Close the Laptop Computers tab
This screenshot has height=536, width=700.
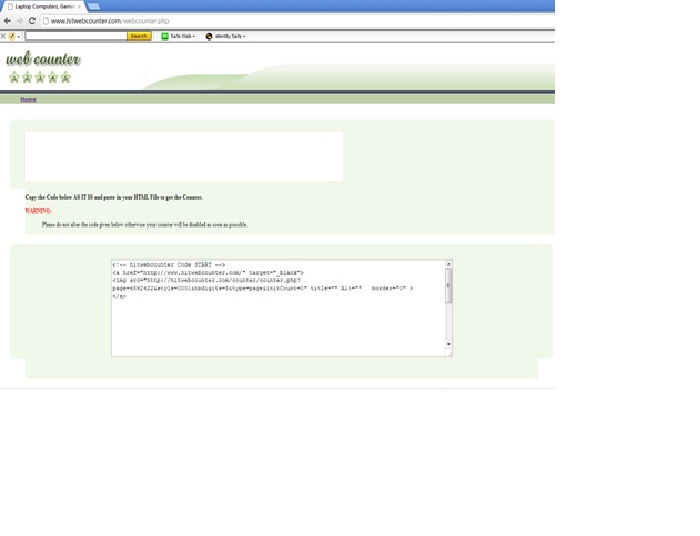(79, 7)
